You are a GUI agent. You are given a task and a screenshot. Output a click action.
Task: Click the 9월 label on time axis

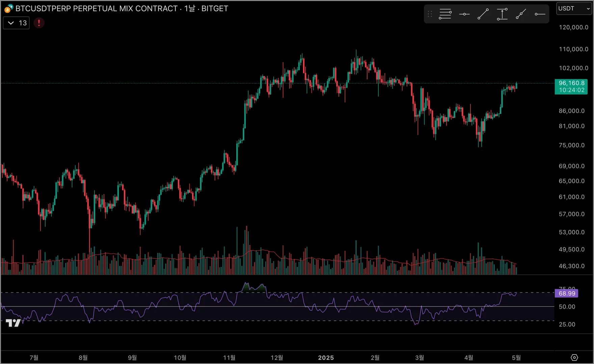[133, 358]
